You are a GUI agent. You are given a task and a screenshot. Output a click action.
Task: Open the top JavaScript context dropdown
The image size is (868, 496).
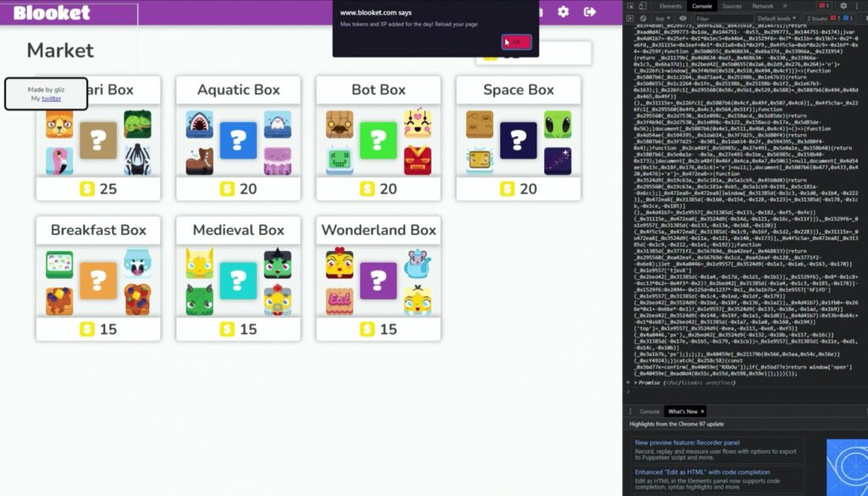coord(663,19)
